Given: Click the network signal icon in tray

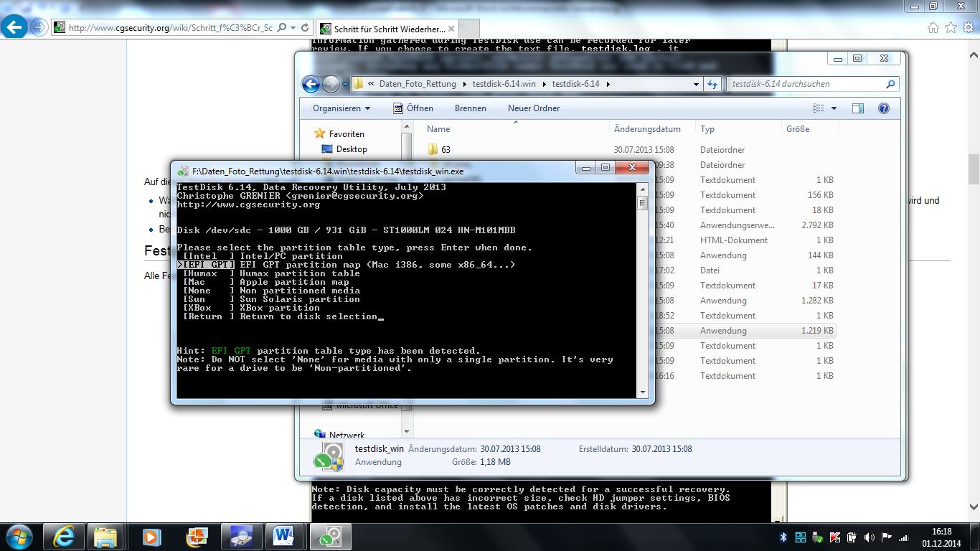Looking at the screenshot, I should 903,537.
